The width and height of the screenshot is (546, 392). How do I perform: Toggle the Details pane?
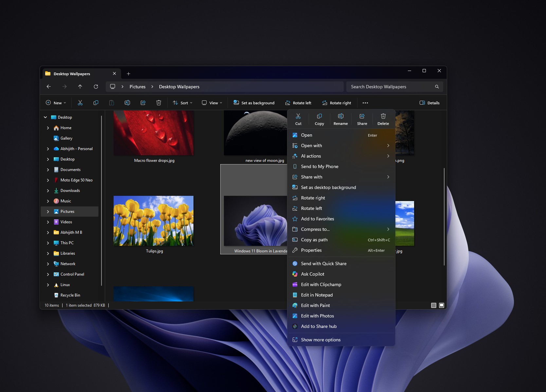point(430,103)
